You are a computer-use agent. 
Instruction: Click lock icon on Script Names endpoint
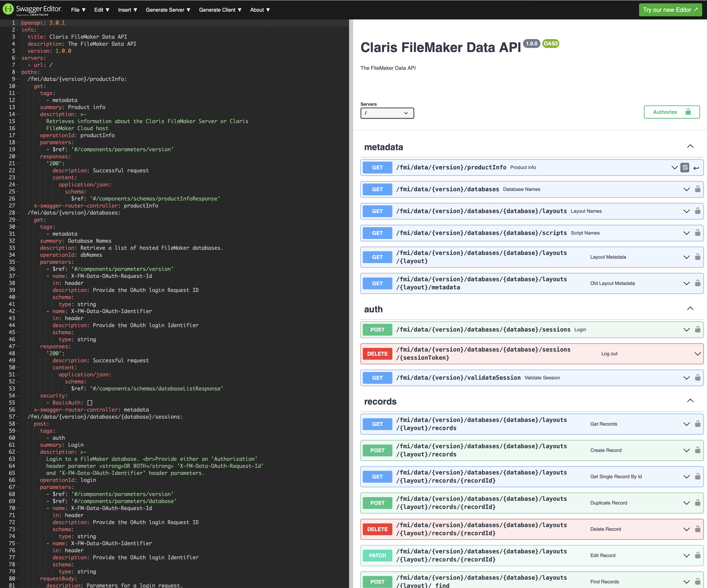point(698,233)
